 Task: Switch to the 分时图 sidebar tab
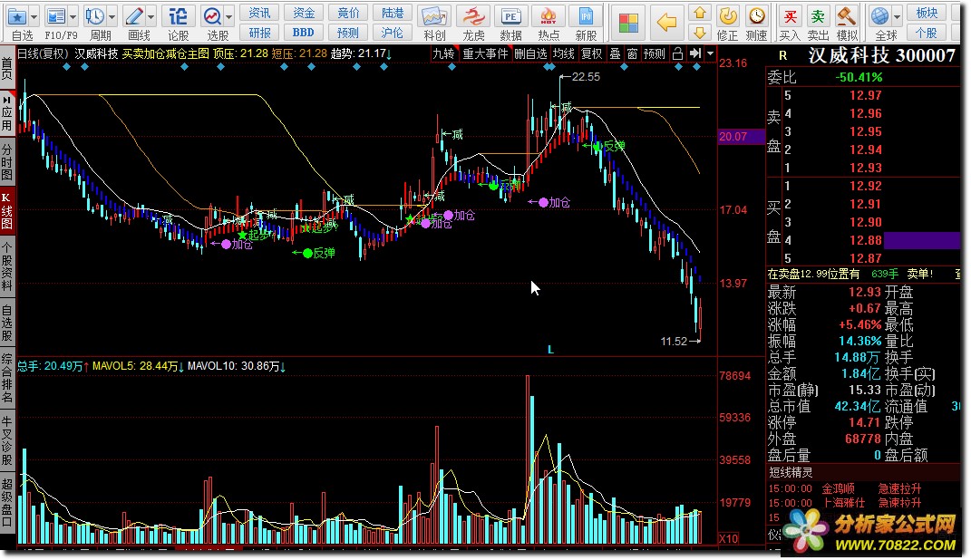tap(7, 161)
